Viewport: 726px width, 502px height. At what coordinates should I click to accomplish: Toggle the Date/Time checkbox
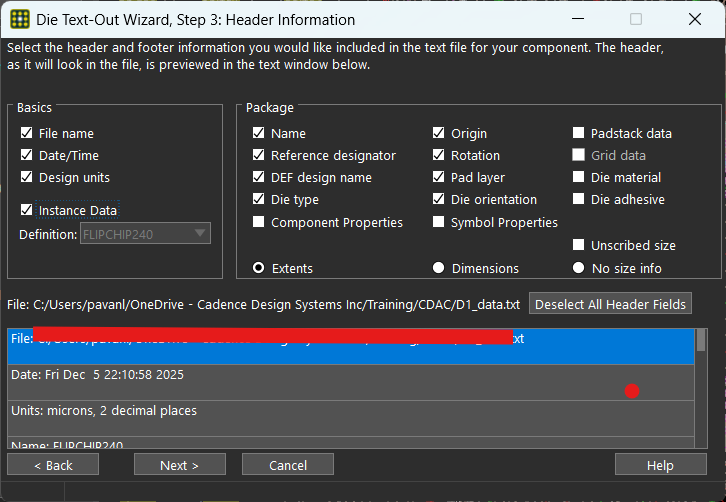click(27, 155)
